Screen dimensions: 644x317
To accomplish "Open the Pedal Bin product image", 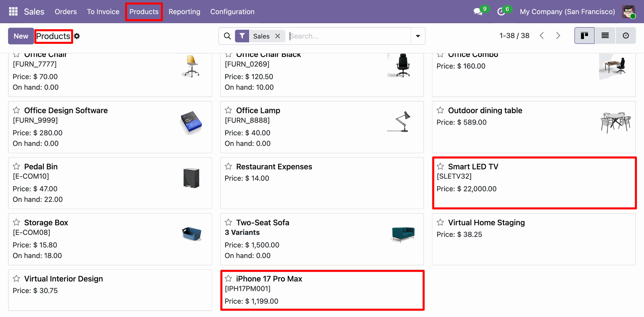I will coord(192,178).
